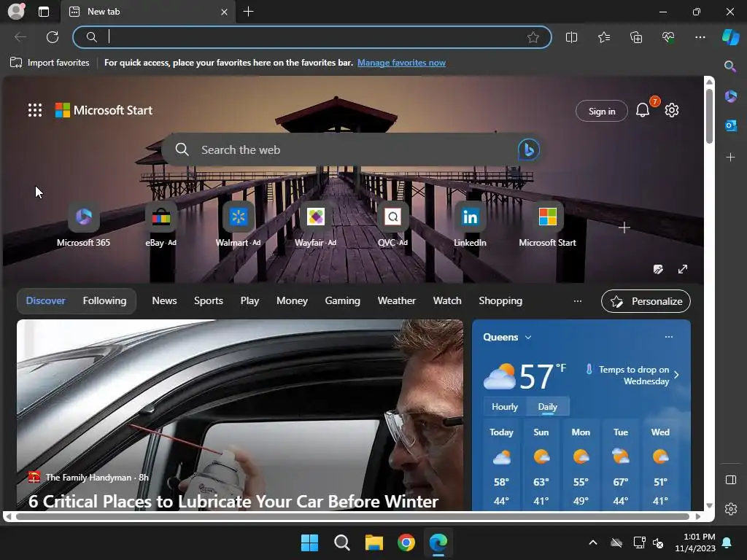This screenshot has width=747, height=560.
Task: Open Collections toolbar icon
Action: [x=636, y=37]
